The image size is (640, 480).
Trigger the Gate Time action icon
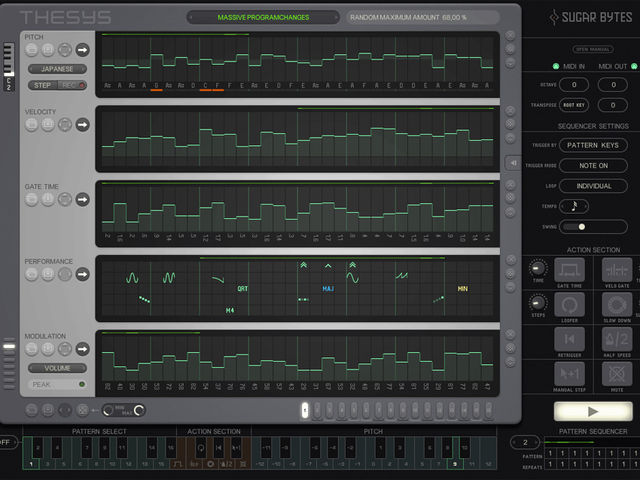(x=569, y=270)
